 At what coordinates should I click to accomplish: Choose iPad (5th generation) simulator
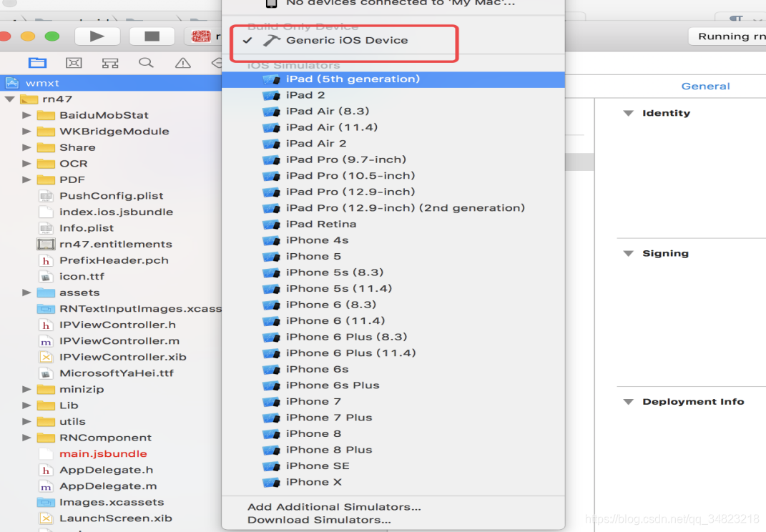(x=393, y=79)
